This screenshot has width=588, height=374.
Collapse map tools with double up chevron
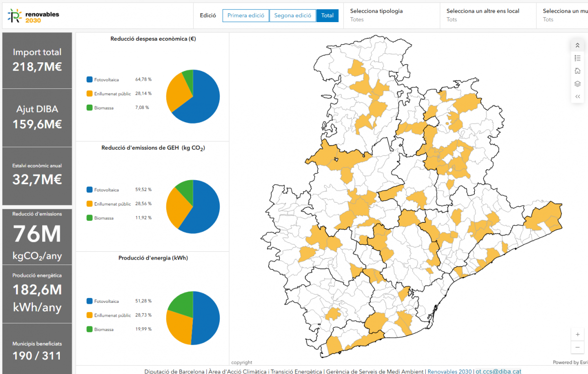[x=577, y=45]
